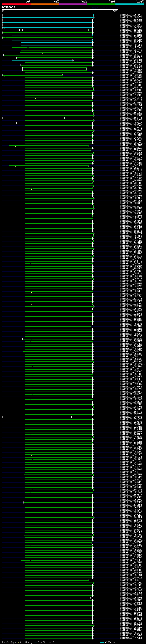Select hit label UniRef100_C1FF43
Image resolution: width=146 pixels, height=644 pixels.
(x=131, y=50)
